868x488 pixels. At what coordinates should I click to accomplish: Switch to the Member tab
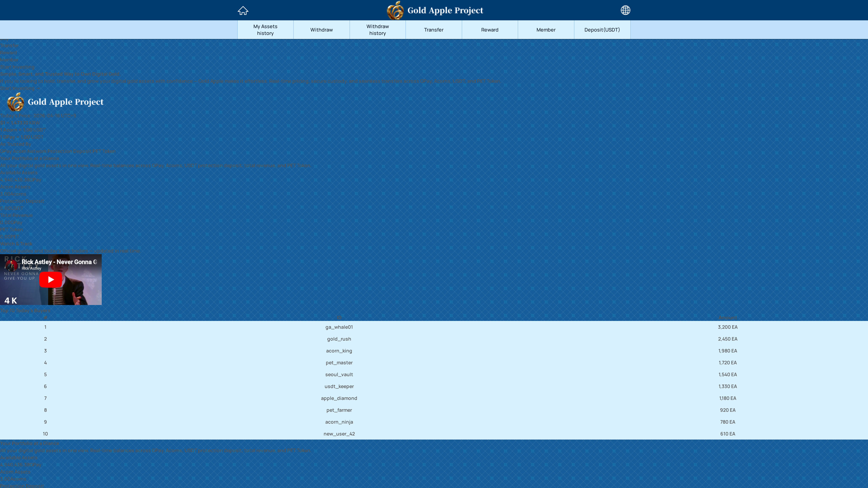coord(546,30)
